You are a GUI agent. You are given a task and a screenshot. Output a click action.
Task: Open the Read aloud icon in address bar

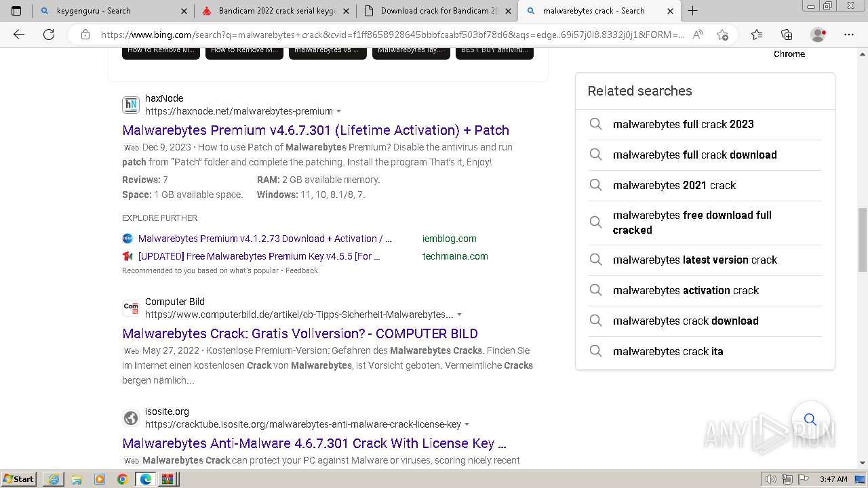[698, 35]
